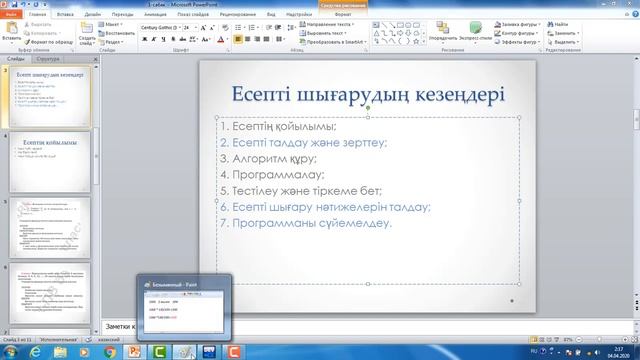Select the triangle shape in gallery
Viewport: 640px width, 360px height.
(376, 33)
